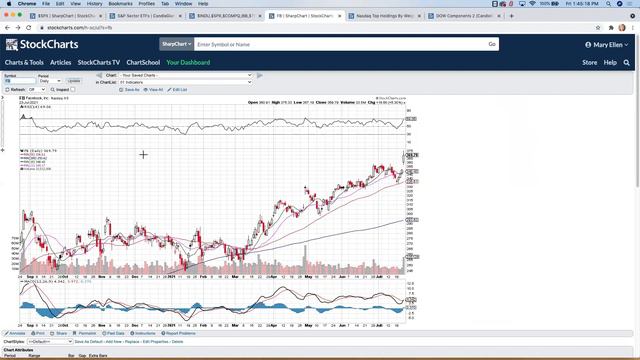Open Chrome History menu
The width and height of the screenshot is (640, 360).
coord(94,4)
